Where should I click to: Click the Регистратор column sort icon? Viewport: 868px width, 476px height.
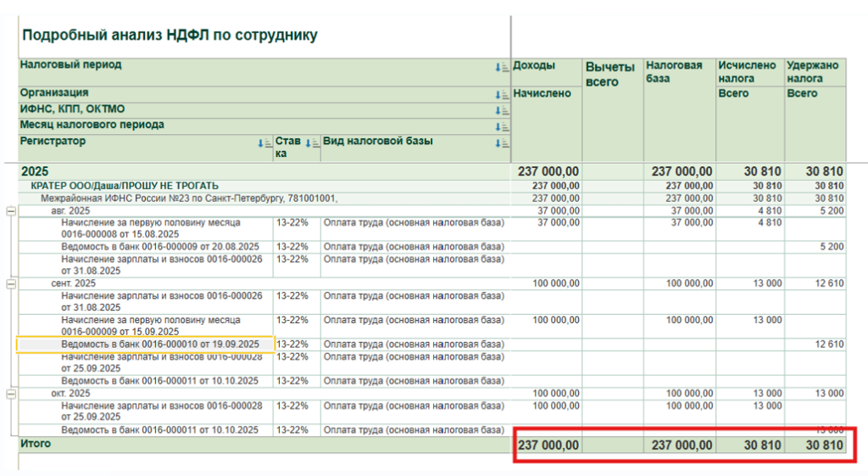264,143
